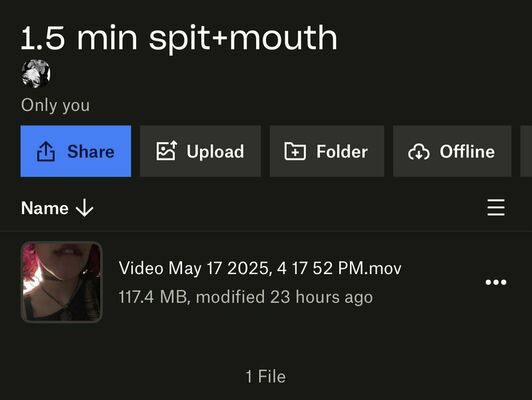Open the Name sort options
Image resolution: width=532 pixels, height=400 pixels.
[x=45, y=208]
